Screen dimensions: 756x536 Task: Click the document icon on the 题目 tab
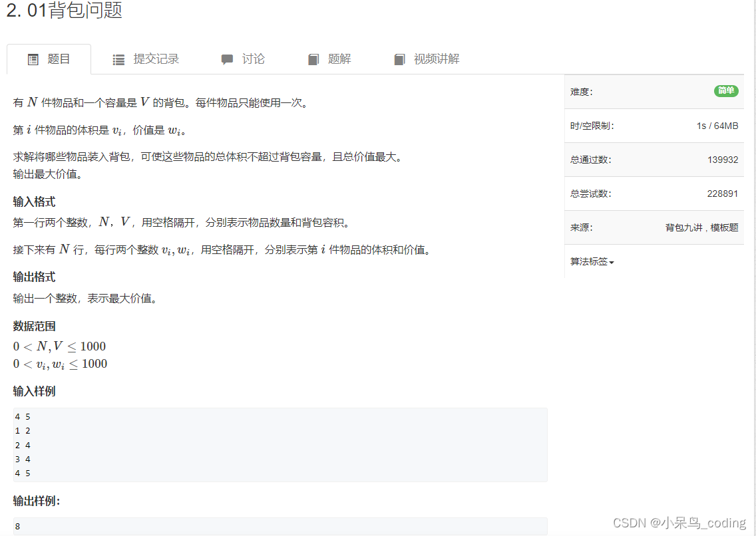[x=33, y=59]
